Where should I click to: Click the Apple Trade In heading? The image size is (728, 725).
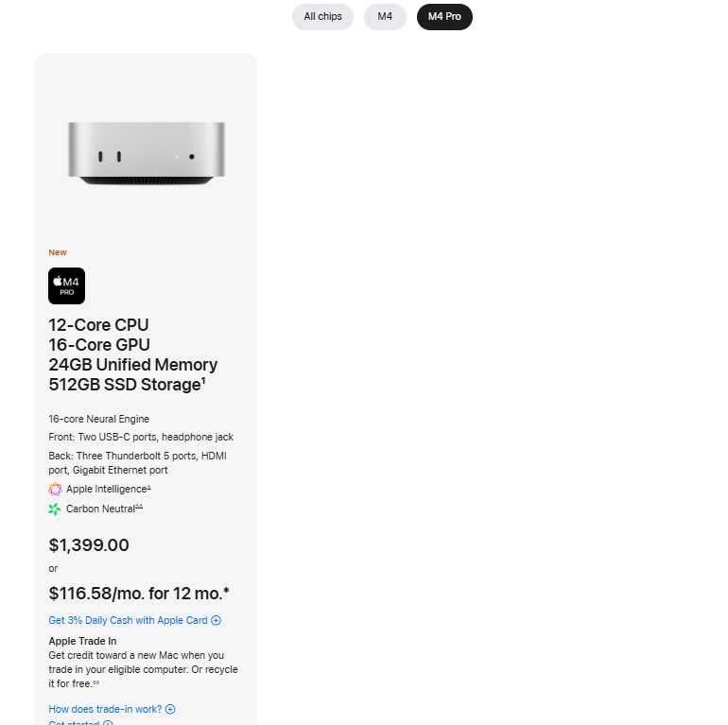click(x=82, y=641)
